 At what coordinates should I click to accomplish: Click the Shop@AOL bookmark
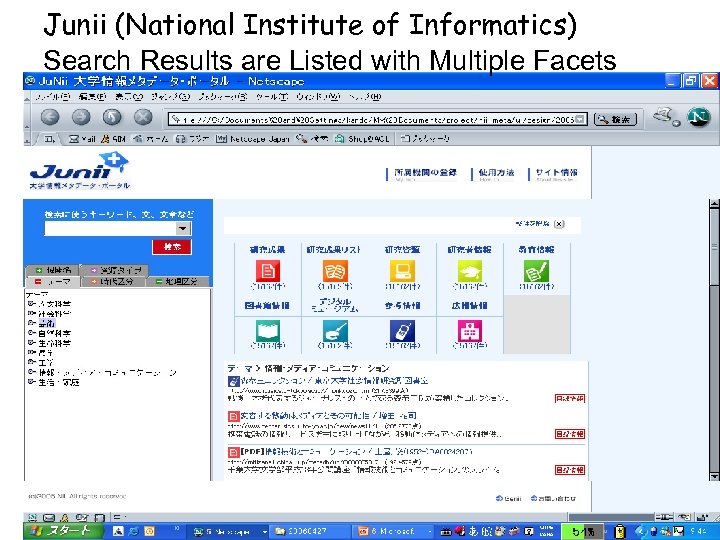[362, 139]
